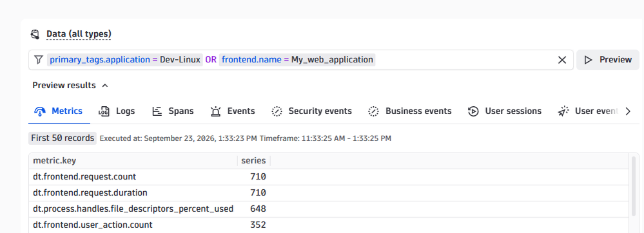Click the User sessions play icon
The height and width of the screenshot is (233, 644).
coord(473,111)
